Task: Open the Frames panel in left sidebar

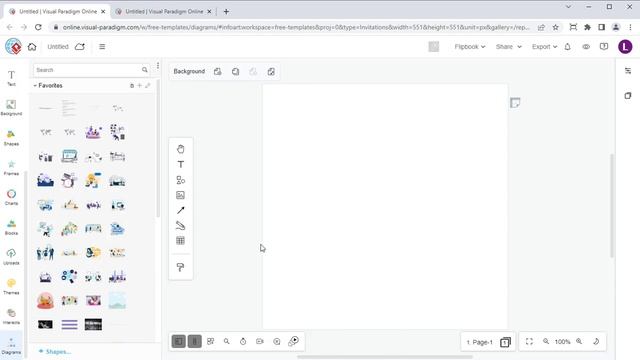Action: [x=11, y=168]
